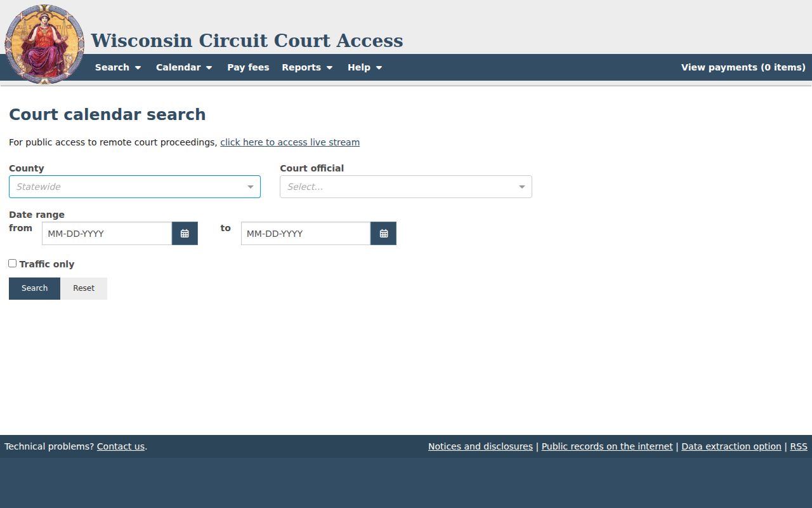Open the to-date calendar picker icon
This screenshot has width=812, height=508.
383,234
